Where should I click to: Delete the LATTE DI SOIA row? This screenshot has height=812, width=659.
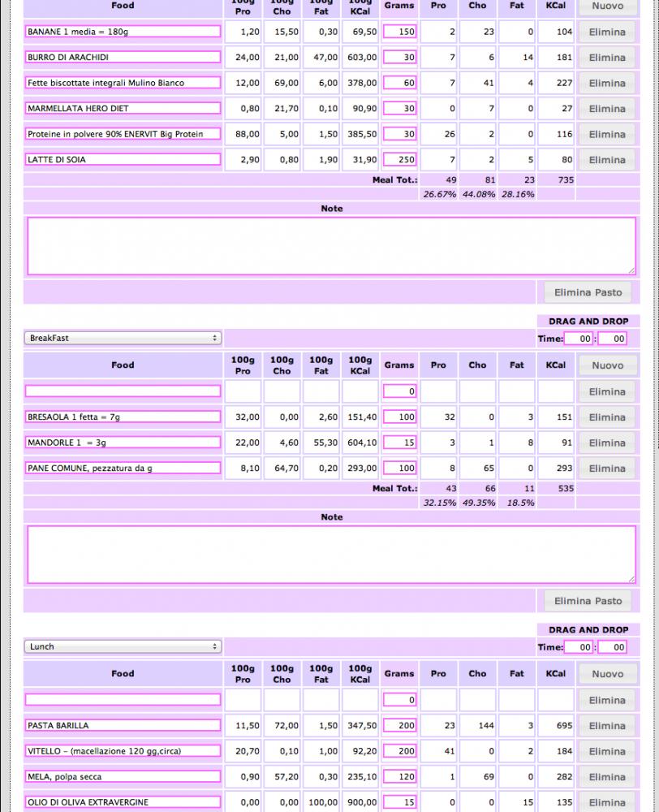pyautogui.click(x=607, y=160)
